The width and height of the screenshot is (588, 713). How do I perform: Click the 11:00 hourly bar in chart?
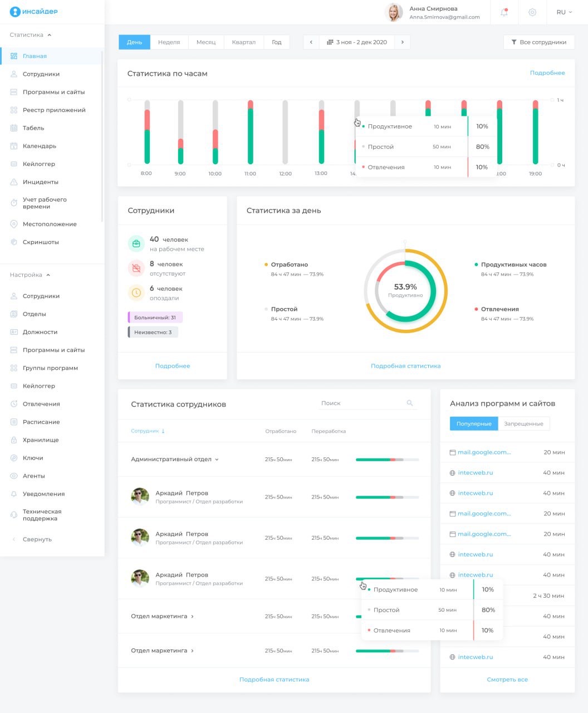(x=251, y=132)
